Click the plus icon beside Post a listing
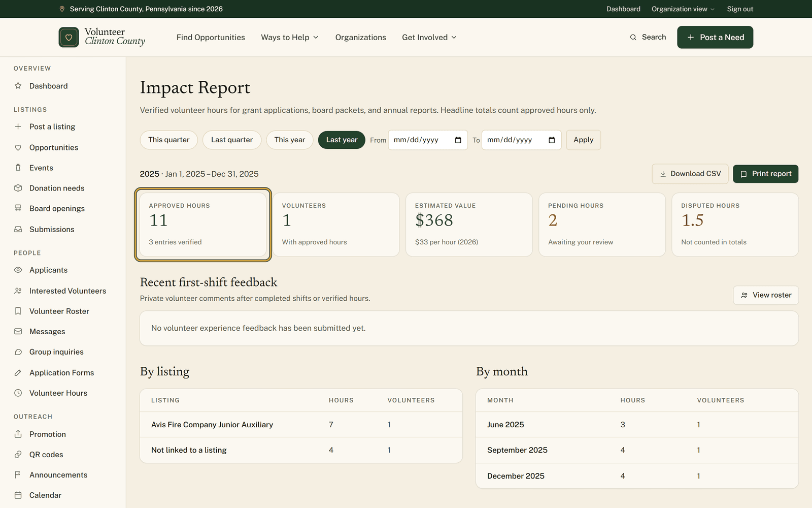The width and height of the screenshot is (812, 508). 18,126
